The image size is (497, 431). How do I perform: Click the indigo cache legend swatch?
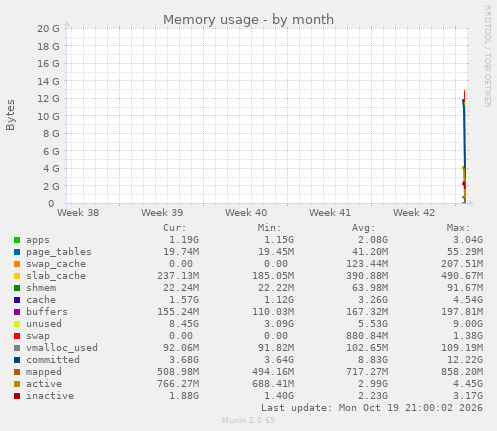17,300
